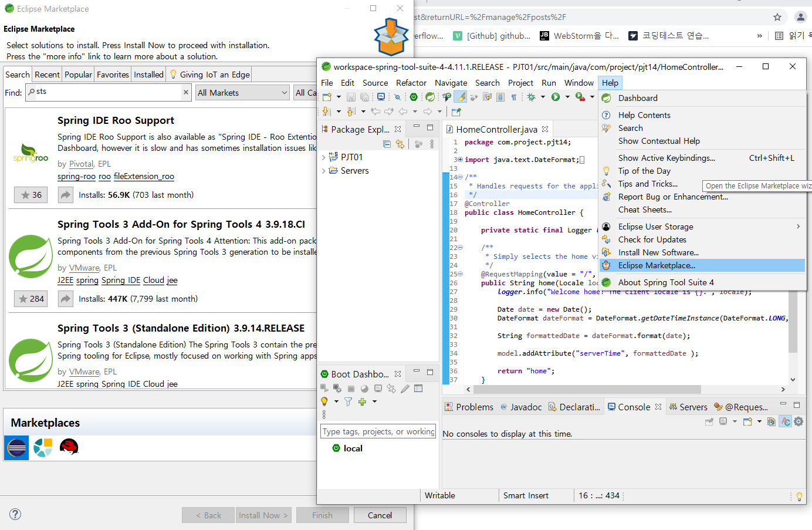812x530 pixels.
Task: Click Collapse All in Package Explorer
Action: [x=387, y=144]
